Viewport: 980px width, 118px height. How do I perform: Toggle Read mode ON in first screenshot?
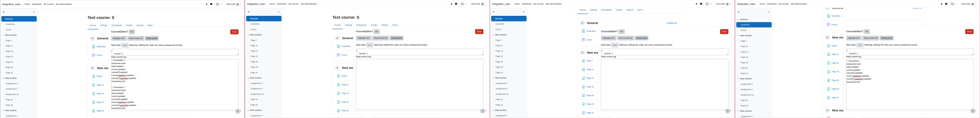pyautogui.click(x=136, y=38)
